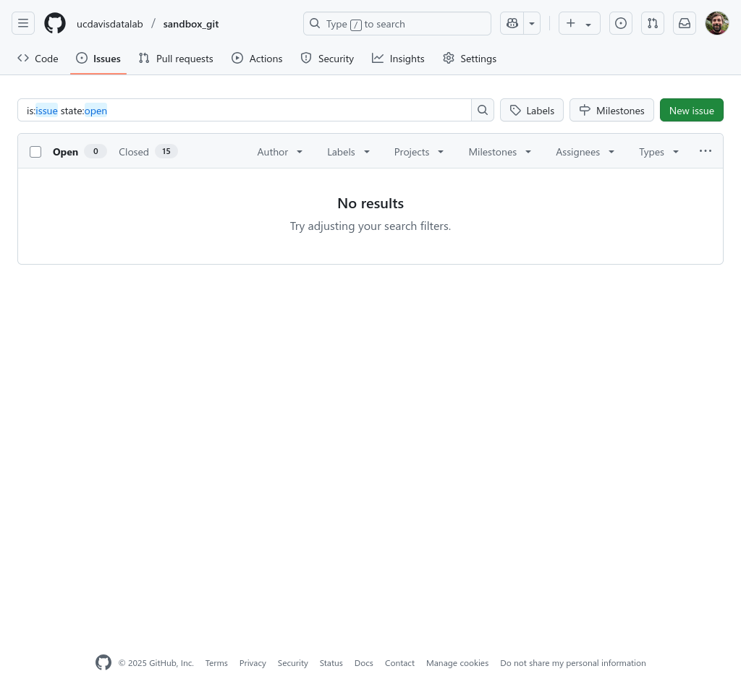Image resolution: width=741 pixels, height=700 pixels.
Task: Open Copilot chat icon
Action: tap(512, 24)
